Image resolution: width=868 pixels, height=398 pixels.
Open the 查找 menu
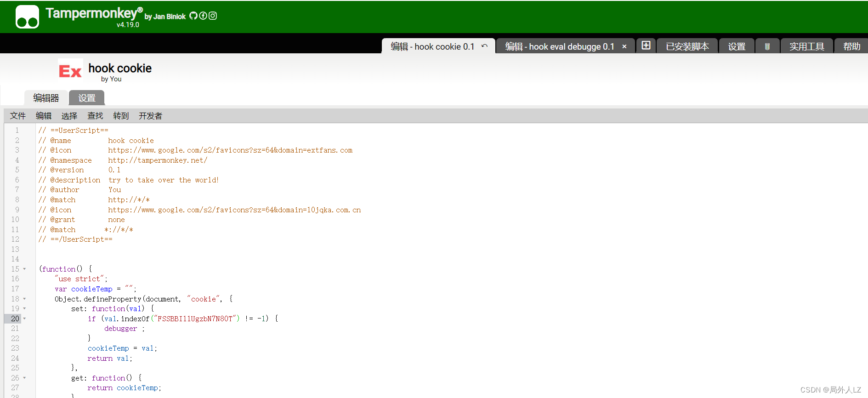pos(95,116)
